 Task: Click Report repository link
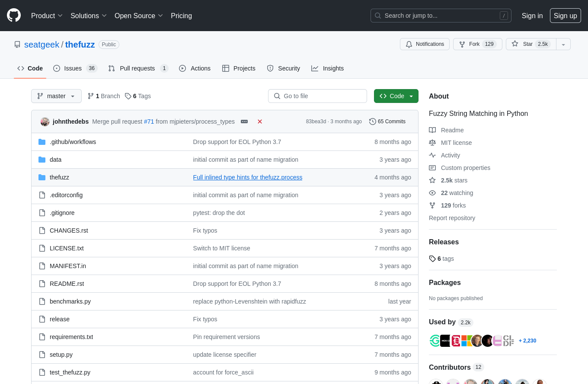click(452, 218)
